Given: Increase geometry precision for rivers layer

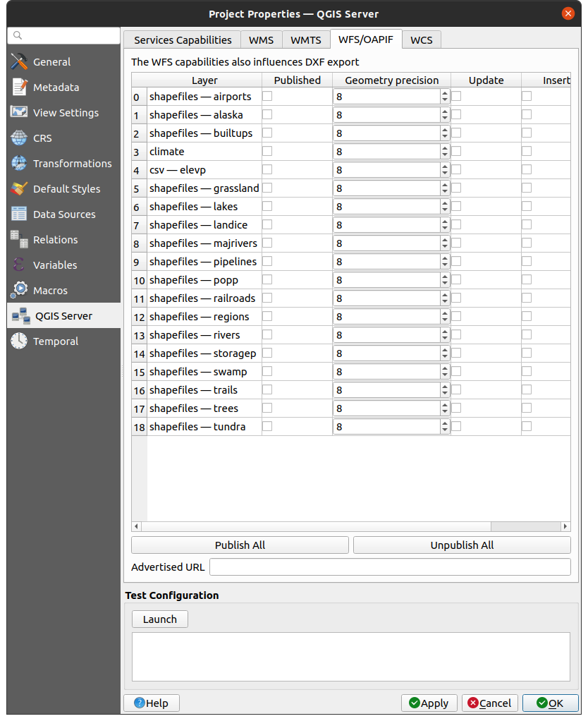Looking at the screenshot, I should [445, 331].
